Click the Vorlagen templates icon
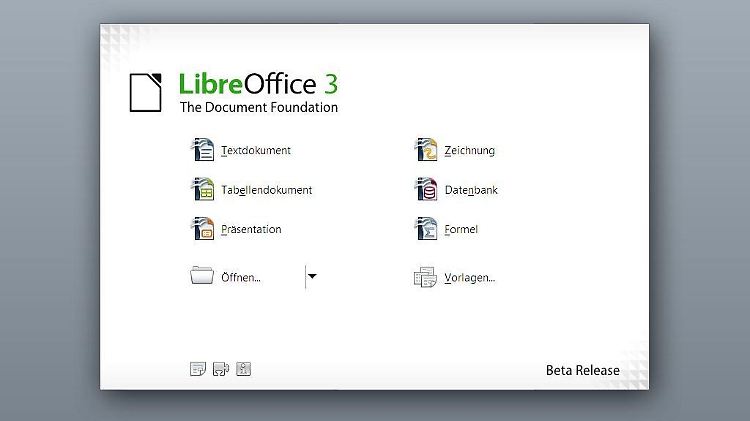 point(425,277)
